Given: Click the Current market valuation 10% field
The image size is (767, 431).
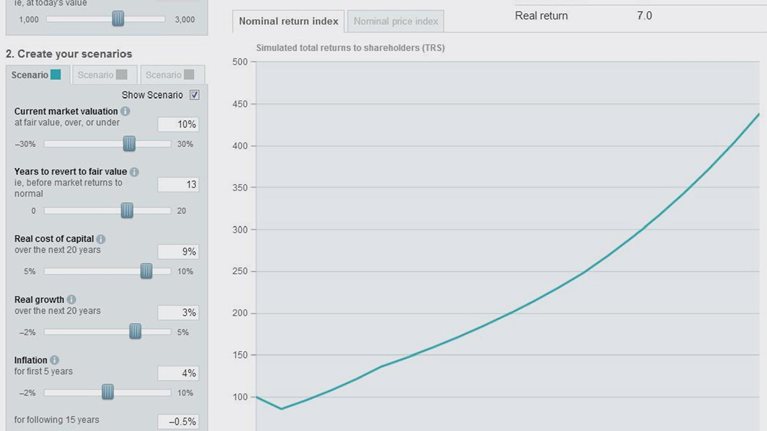Looking at the screenshot, I should tap(179, 125).
